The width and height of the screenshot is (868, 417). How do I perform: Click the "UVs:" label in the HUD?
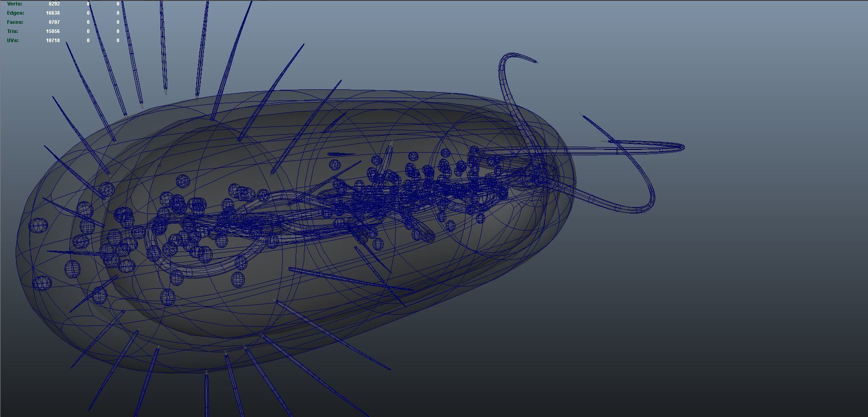pos(12,40)
